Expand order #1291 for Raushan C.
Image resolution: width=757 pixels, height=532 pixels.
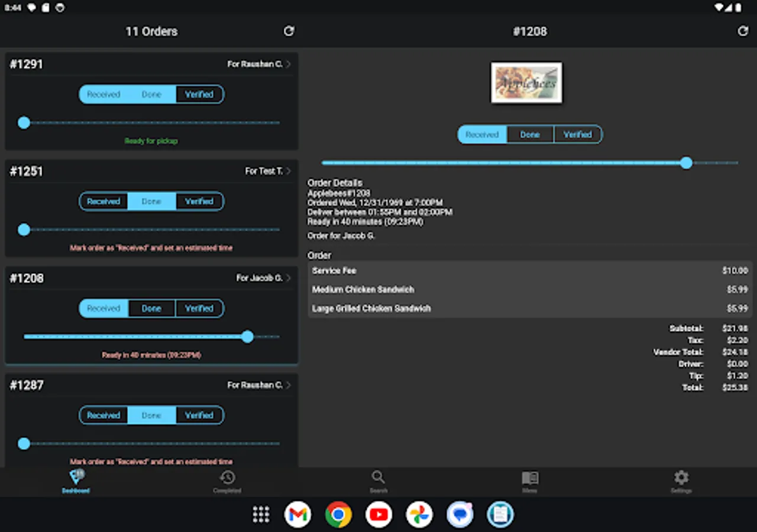coord(289,64)
